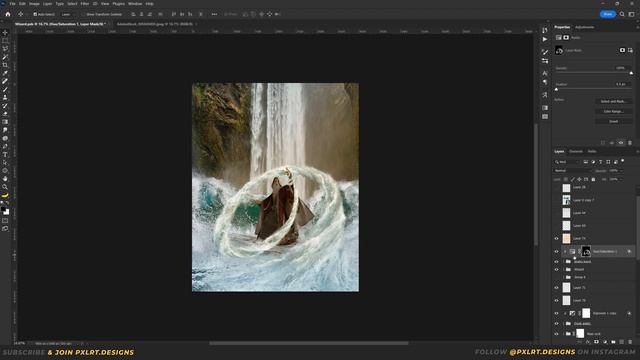The width and height of the screenshot is (640, 360).
Task: Select the Hand tool
Action: click(5, 179)
